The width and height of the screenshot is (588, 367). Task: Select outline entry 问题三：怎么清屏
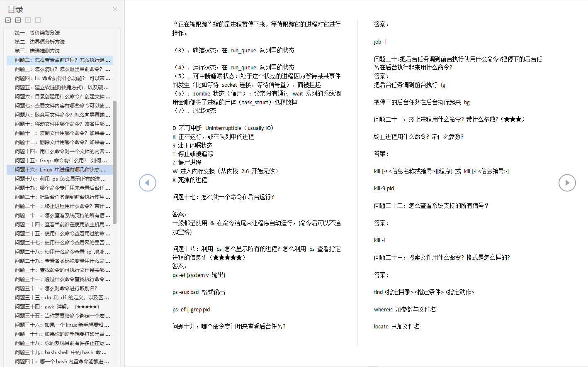click(60, 69)
